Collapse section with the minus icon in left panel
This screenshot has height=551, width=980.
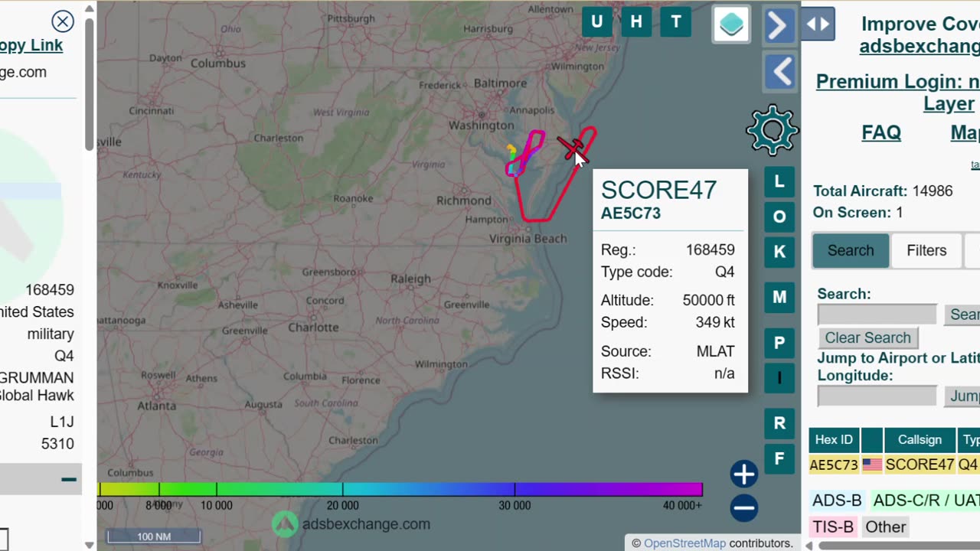[x=69, y=480]
